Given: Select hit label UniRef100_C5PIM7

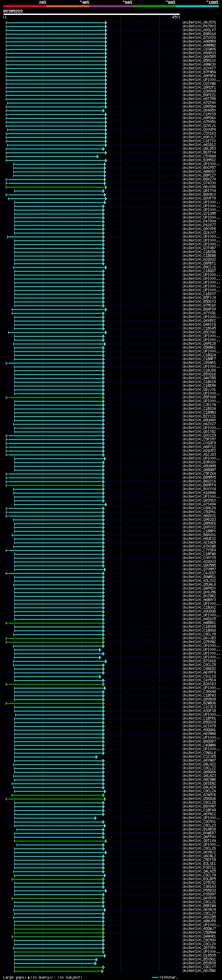Looking at the screenshot, I should [x=199, y=439].
